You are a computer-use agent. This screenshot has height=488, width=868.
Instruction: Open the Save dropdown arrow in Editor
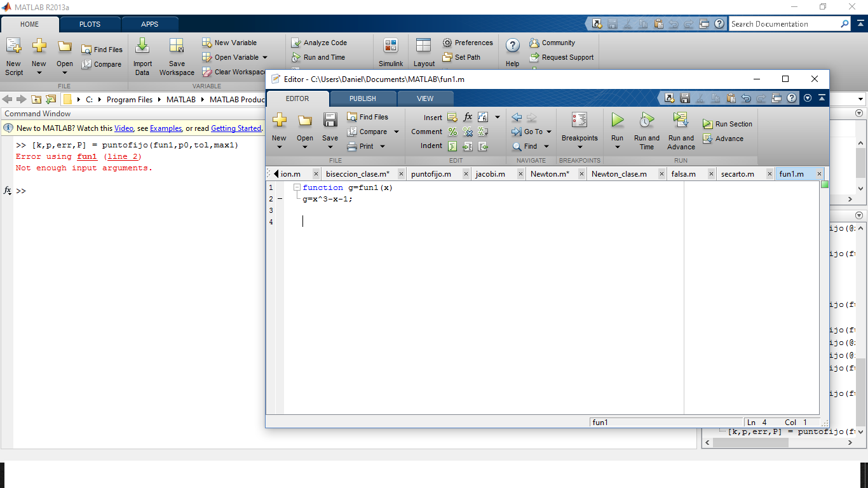click(330, 147)
